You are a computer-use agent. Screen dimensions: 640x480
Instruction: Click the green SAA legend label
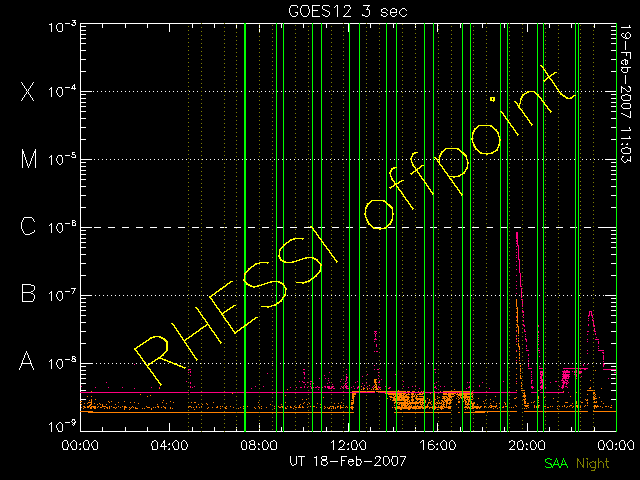pos(556,463)
